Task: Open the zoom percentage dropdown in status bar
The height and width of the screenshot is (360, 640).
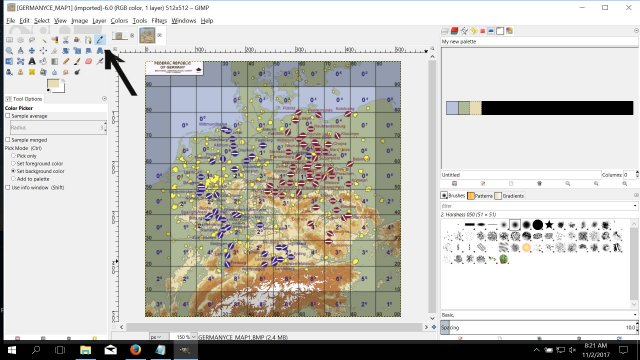Action: click(x=193, y=337)
